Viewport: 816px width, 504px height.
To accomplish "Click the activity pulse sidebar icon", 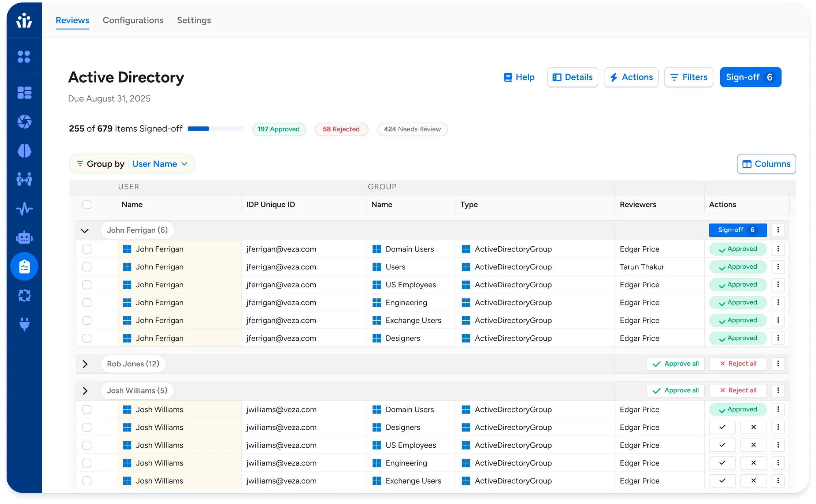I will tap(24, 209).
